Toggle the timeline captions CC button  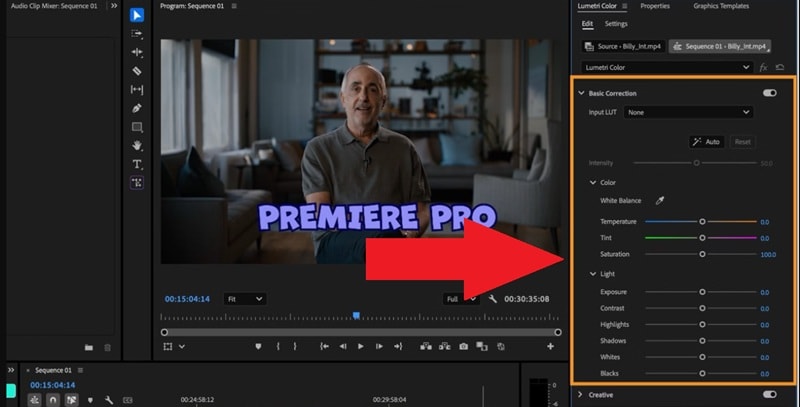128,400
